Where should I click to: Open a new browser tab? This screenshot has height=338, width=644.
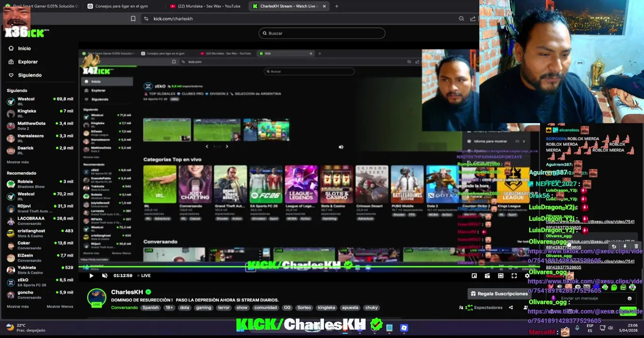pos(336,6)
